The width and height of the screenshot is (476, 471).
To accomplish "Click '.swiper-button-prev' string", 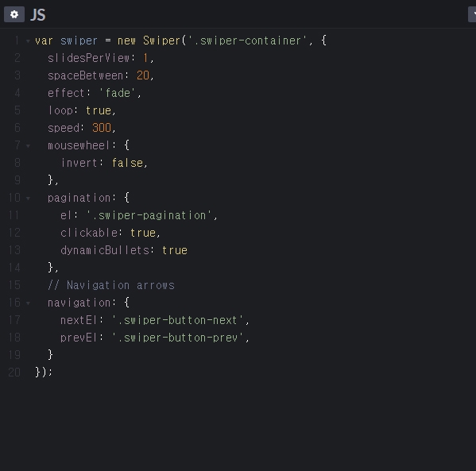I will pos(178,338).
